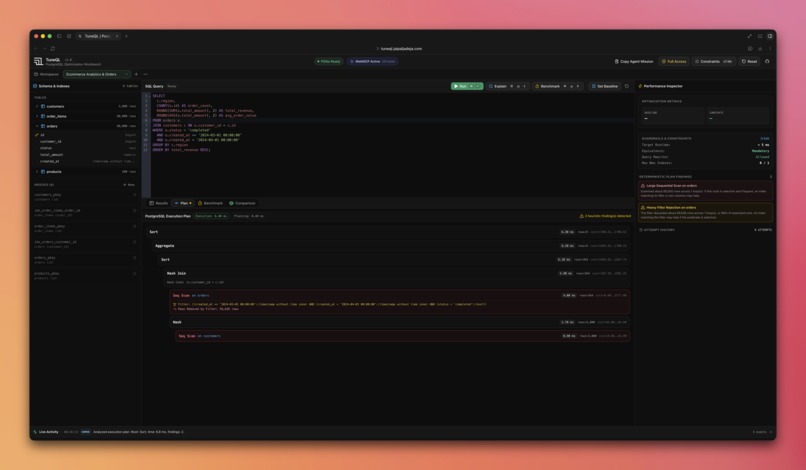Click the TuneQL logo icon
This screenshot has width=806, height=470.
[x=39, y=61]
